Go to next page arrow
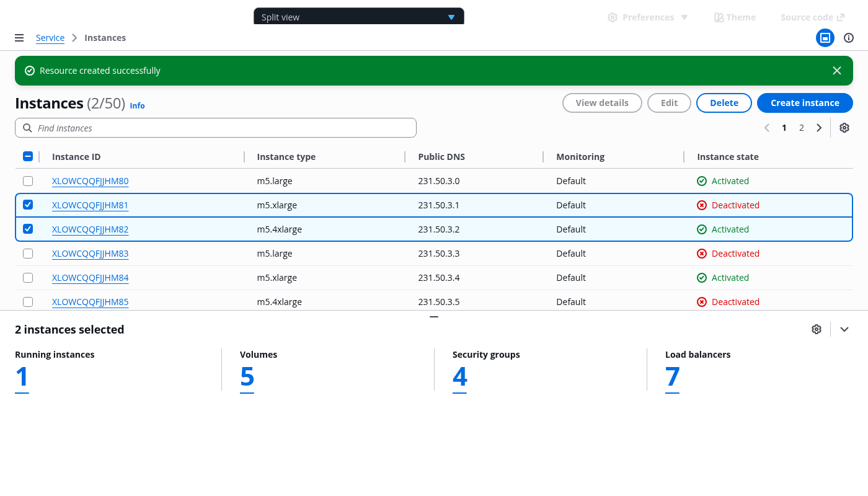868x496 pixels. pos(819,128)
